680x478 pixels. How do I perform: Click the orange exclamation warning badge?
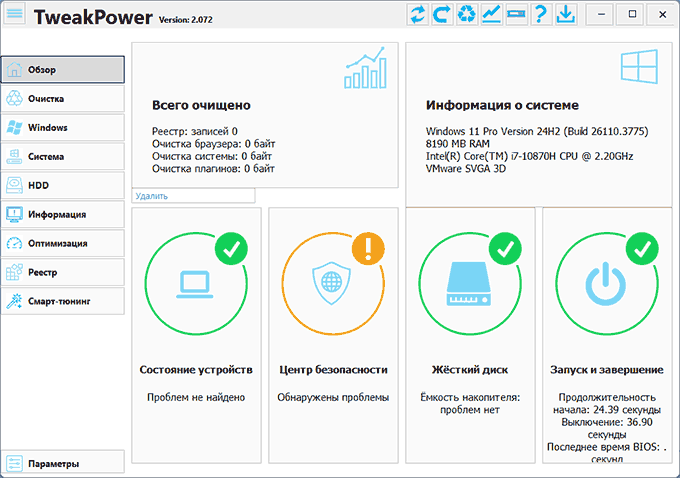[x=368, y=249]
